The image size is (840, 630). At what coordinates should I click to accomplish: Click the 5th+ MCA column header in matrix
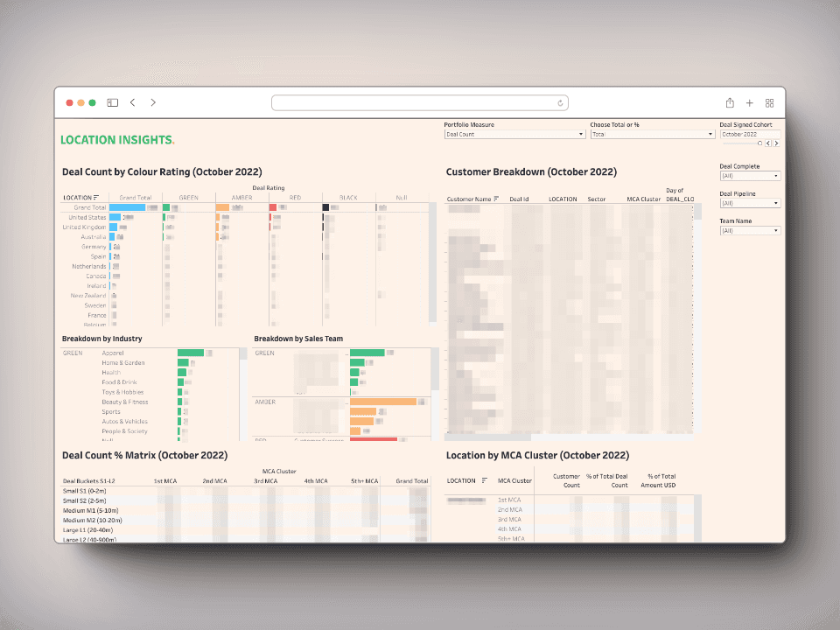(x=364, y=481)
